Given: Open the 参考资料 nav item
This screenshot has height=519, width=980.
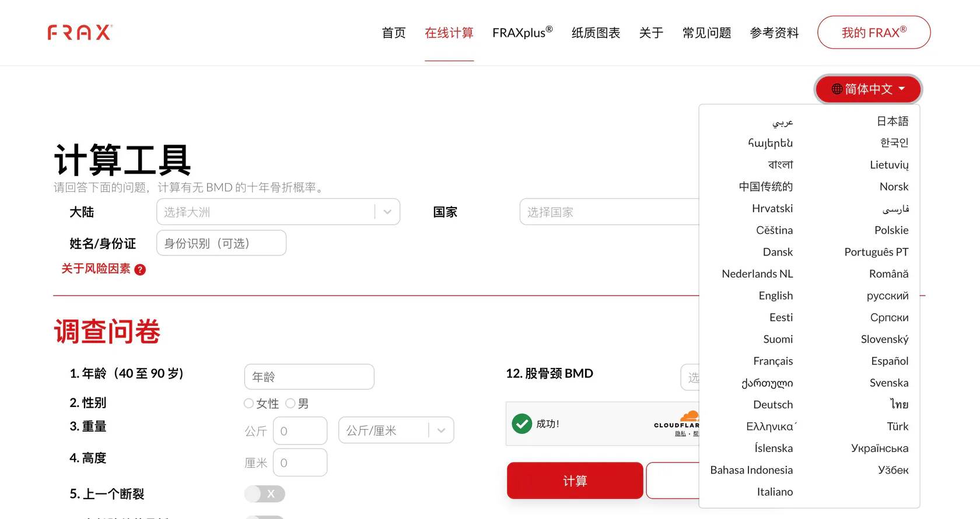Looking at the screenshot, I should pyautogui.click(x=774, y=33).
